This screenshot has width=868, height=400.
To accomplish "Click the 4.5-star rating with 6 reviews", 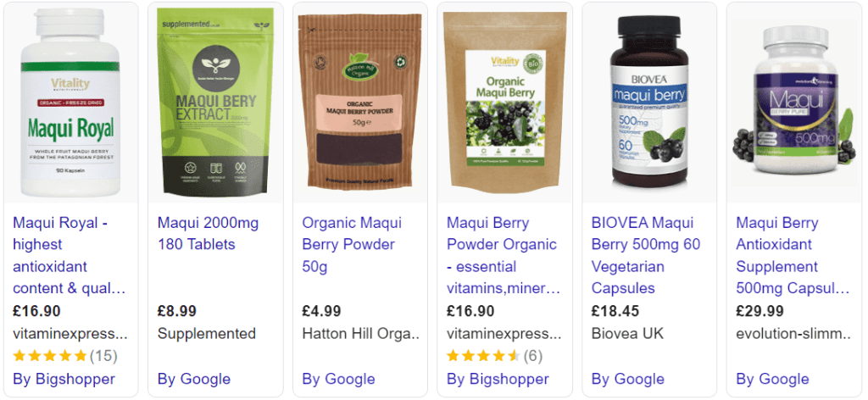I will [x=494, y=356].
